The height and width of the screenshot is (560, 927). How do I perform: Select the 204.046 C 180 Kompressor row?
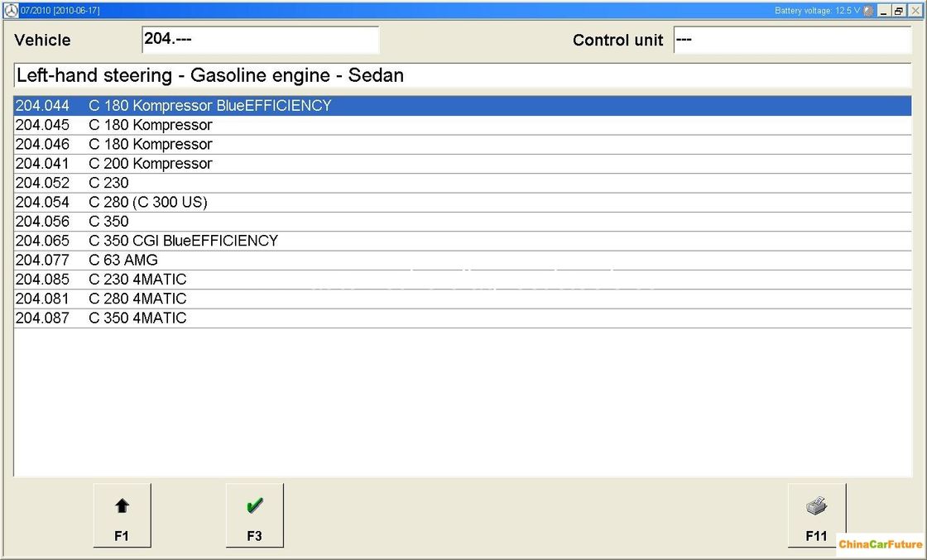(463, 145)
